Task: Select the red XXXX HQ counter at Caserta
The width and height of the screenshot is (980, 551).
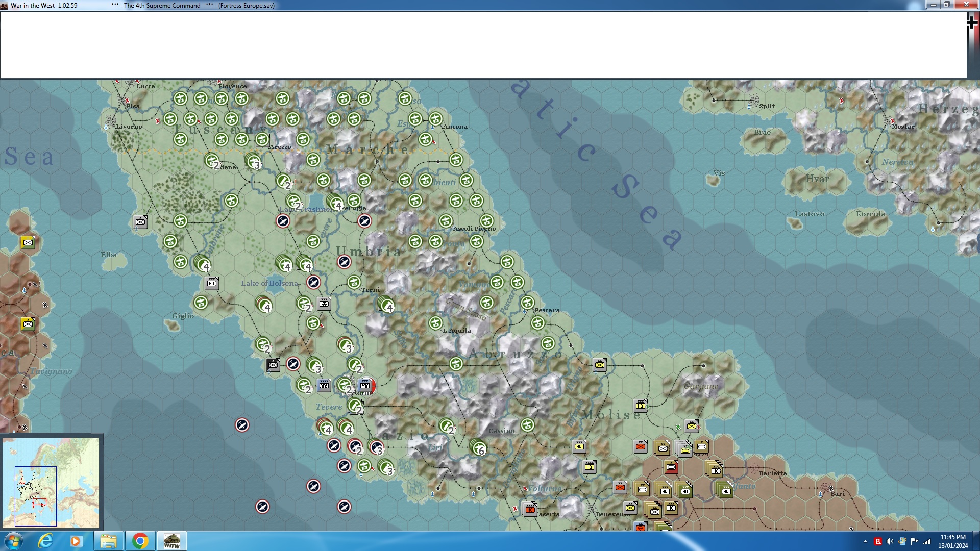Action: point(530,509)
